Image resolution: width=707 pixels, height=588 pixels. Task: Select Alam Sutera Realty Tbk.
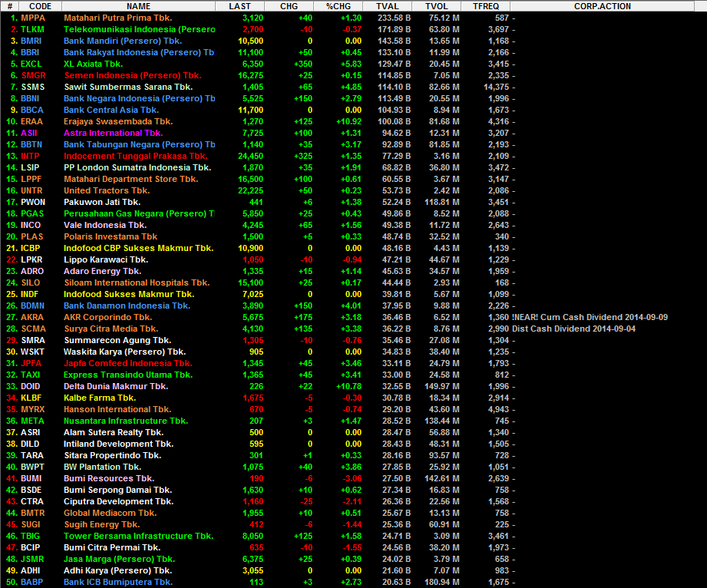click(x=114, y=432)
